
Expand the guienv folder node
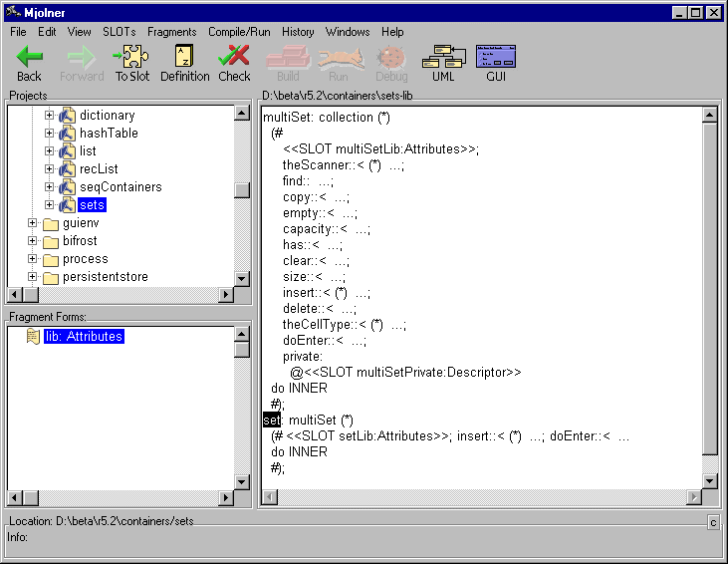(32, 223)
